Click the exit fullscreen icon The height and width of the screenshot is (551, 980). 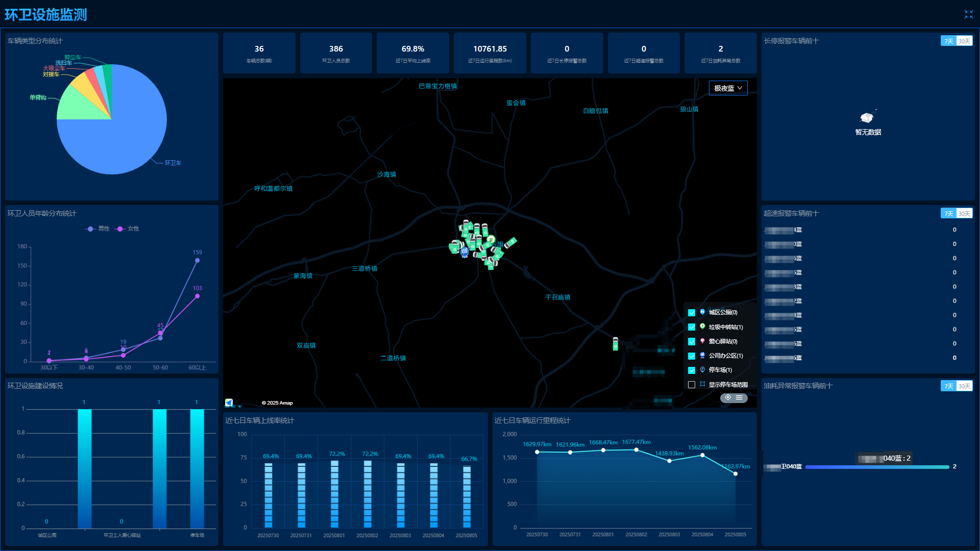(968, 14)
